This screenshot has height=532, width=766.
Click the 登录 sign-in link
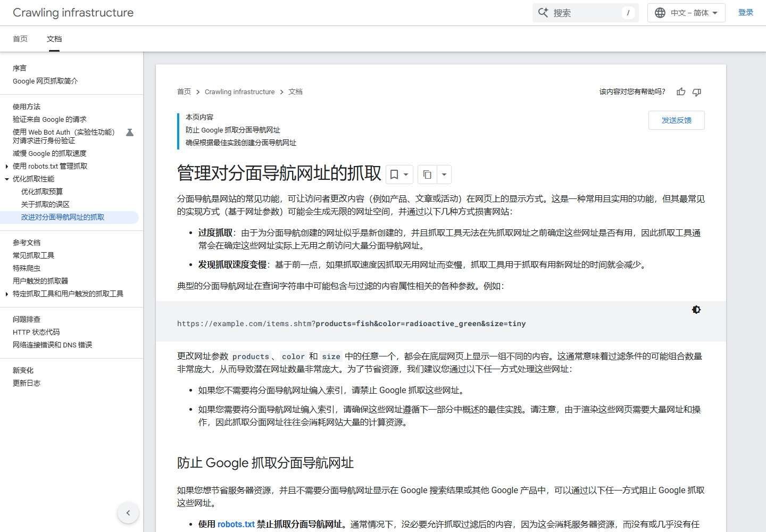pyautogui.click(x=746, y=13)
